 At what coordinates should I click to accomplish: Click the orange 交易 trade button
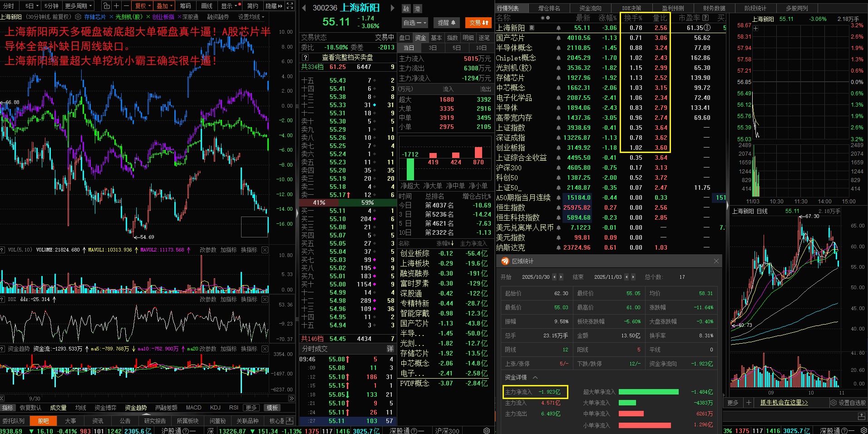[479, 23]
